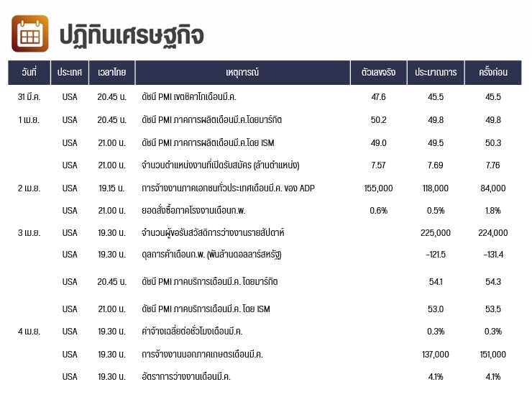Image resolution: width=532 pixels, height=410 pixels.
Task: Click the ประมาณการ column header
Action: pos(436,73)
